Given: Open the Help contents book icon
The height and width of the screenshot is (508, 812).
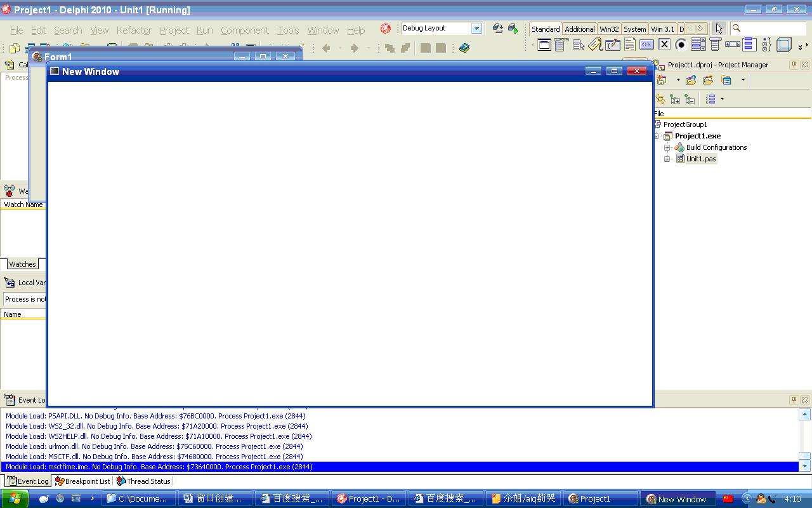Looking at the screenshot, I should click(x=464, y=48).
